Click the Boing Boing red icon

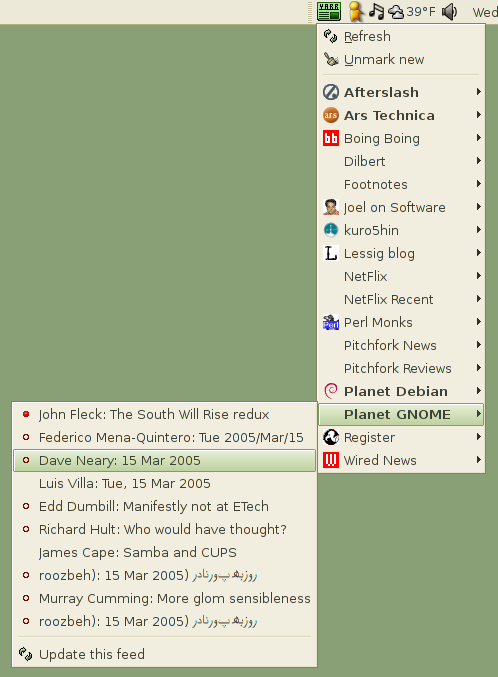coord(331,138)
